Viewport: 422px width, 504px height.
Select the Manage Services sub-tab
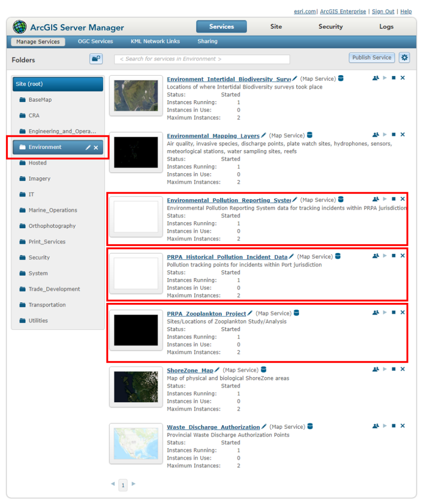38,42
